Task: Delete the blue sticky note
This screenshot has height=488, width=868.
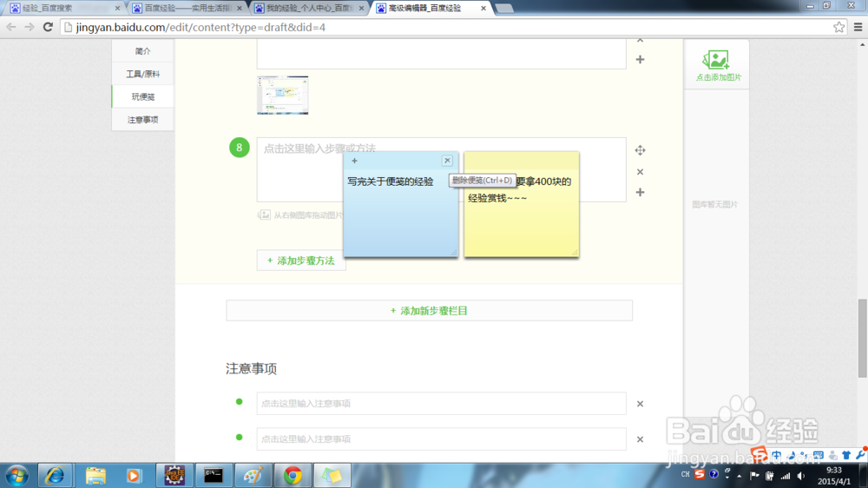Action: (447, 161)
